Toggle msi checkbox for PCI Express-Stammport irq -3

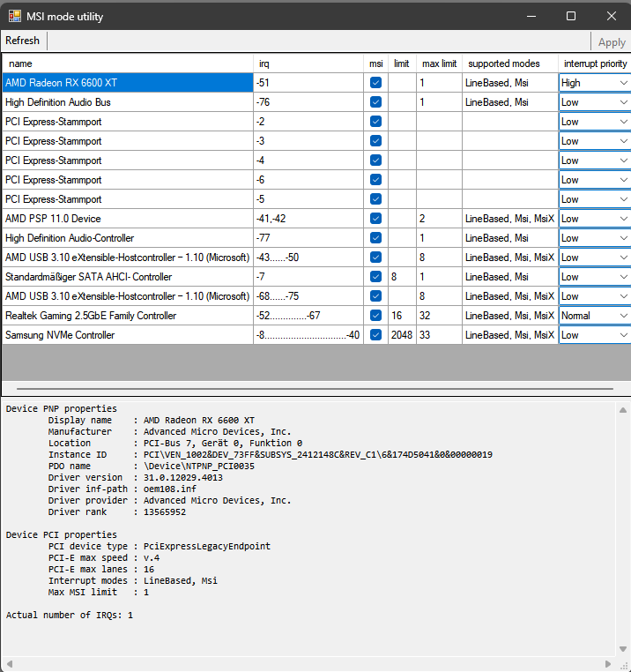375,141
